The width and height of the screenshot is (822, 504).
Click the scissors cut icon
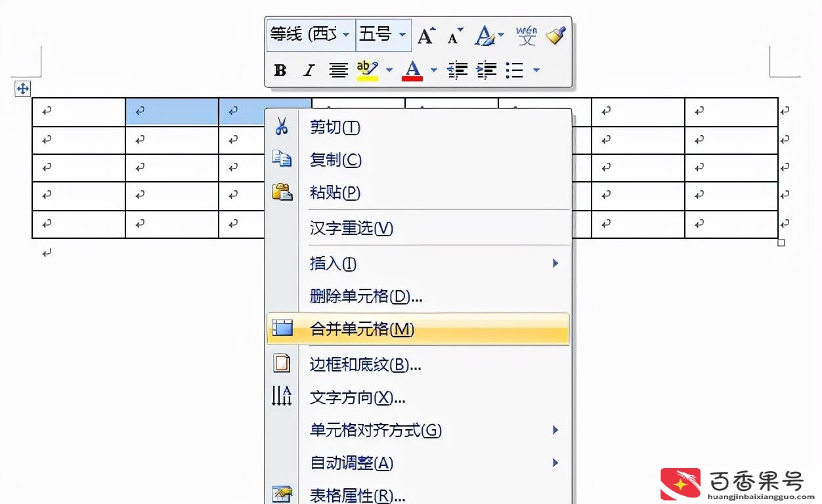click(282, 127)
